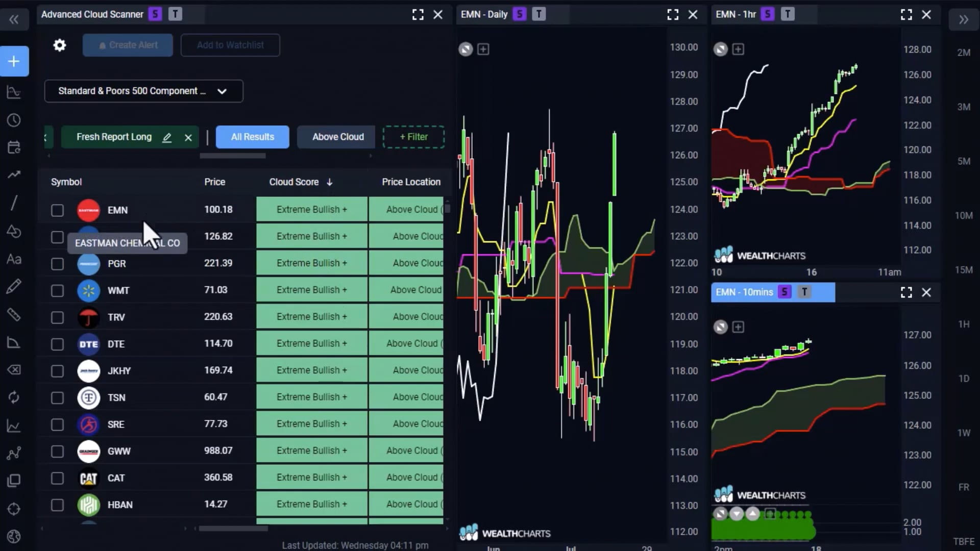The width and height of the screenshot is (980, 551).
Task: Click Add to Watchlist button
Action: click(230, 45)
